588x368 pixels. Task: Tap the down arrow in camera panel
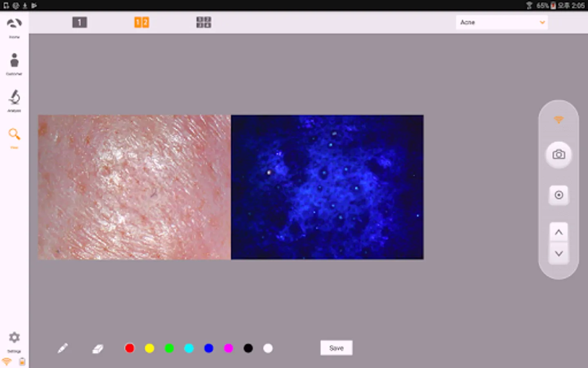[x=559, y=254]
